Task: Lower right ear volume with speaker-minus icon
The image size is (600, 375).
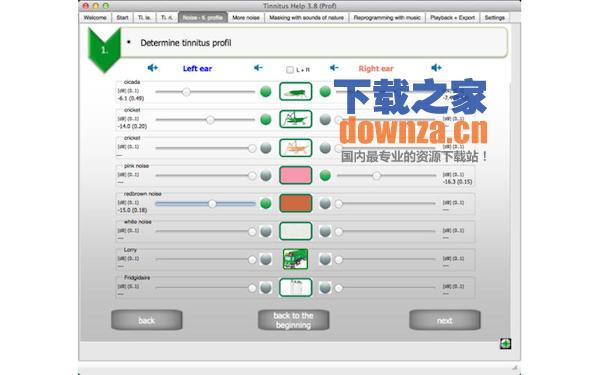Action: [x=334, y=68]
